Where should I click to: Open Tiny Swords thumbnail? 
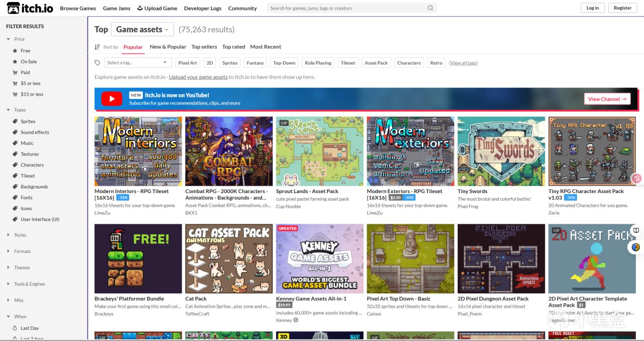click(x=501, y=151)
